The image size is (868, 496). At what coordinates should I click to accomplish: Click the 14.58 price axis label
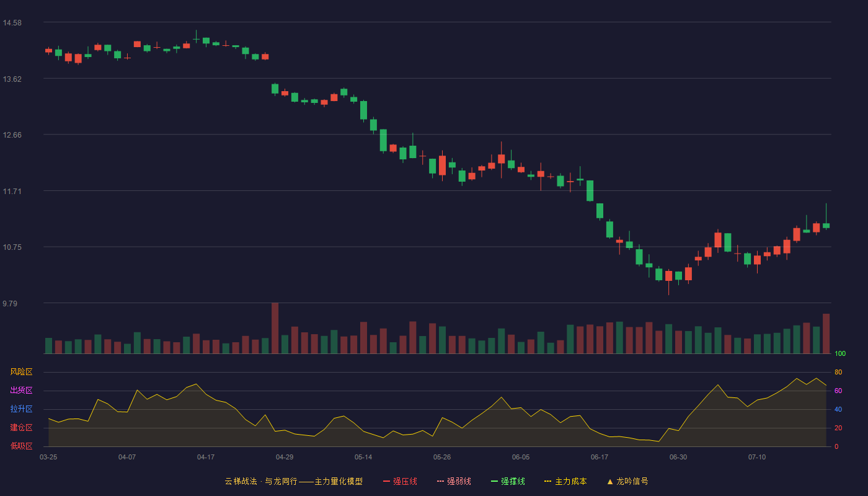(x=12, y=23)
